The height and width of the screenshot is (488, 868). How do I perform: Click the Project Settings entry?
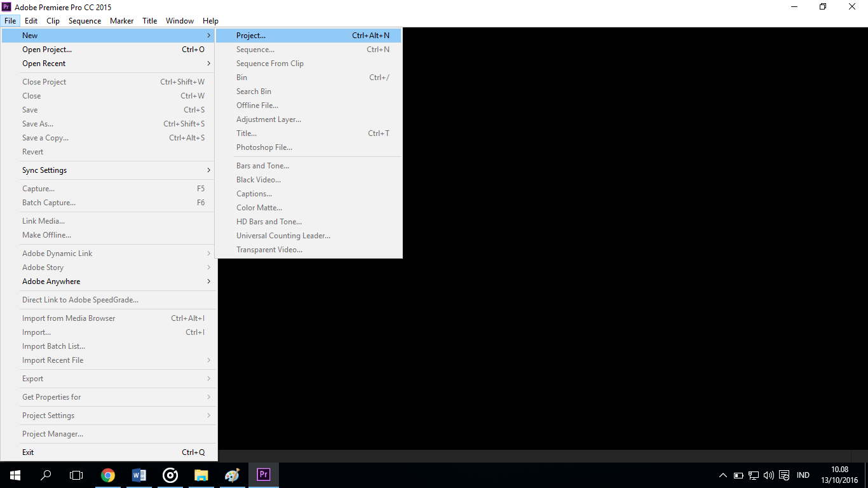109,416
